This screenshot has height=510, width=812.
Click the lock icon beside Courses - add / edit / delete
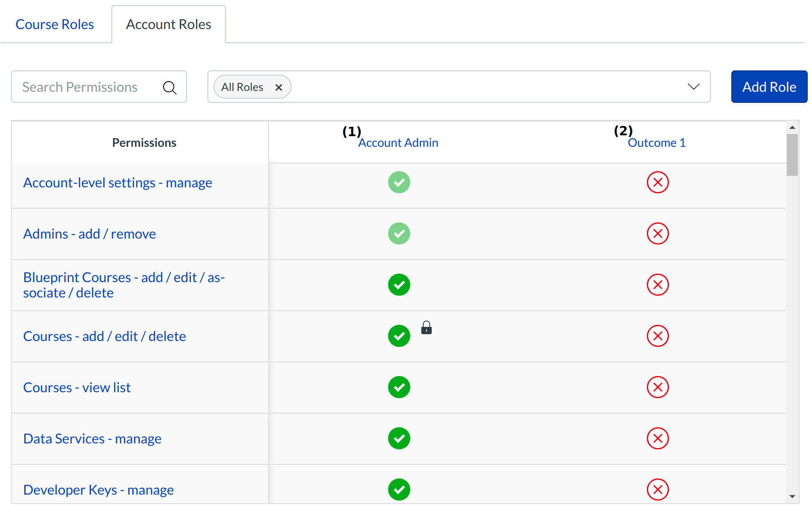pos(426,328)
